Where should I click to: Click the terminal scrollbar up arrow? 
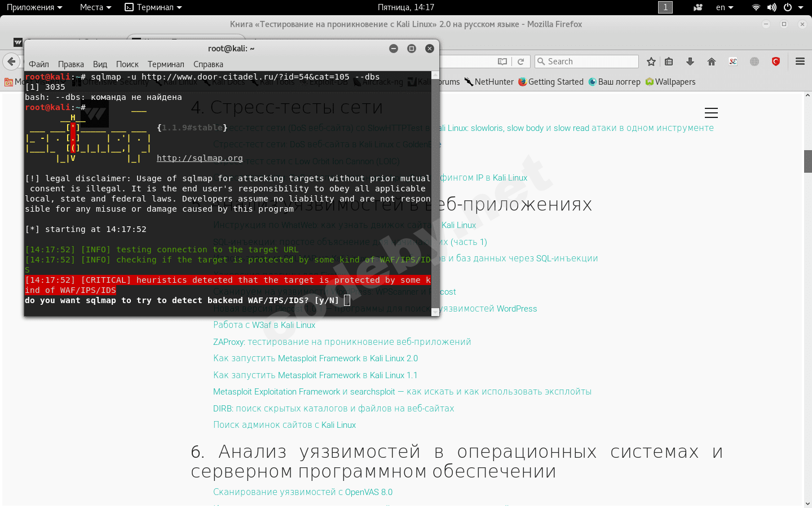(435, 75)
